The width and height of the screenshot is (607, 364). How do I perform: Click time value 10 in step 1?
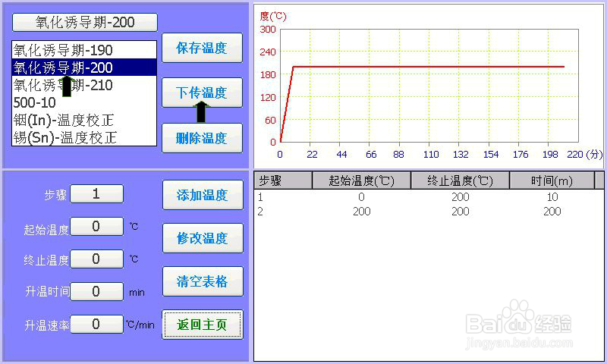click(552, 197)
